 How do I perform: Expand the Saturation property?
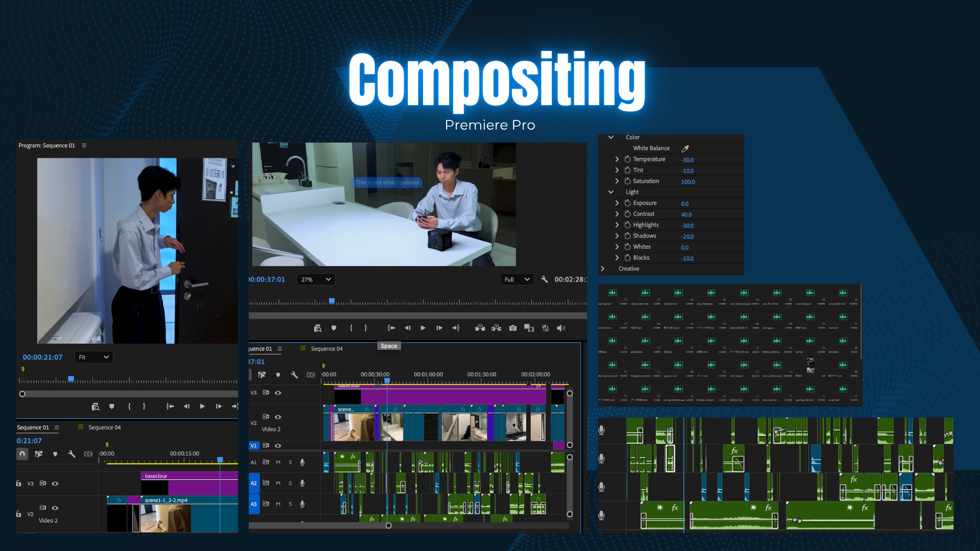(x=617, y=181)
